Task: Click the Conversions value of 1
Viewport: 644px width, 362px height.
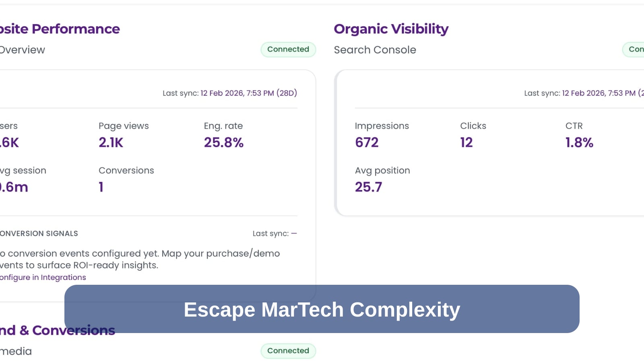Action: coord(101,187)
